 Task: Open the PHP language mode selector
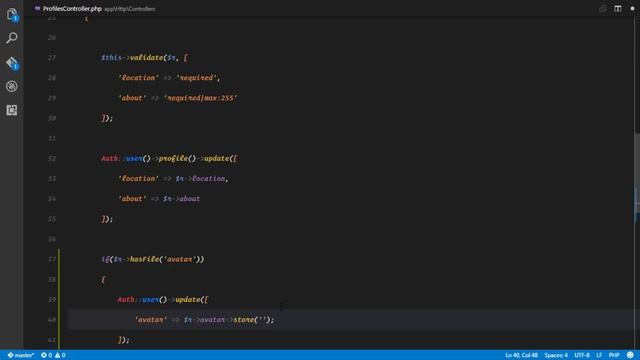(x=614, y=355)
